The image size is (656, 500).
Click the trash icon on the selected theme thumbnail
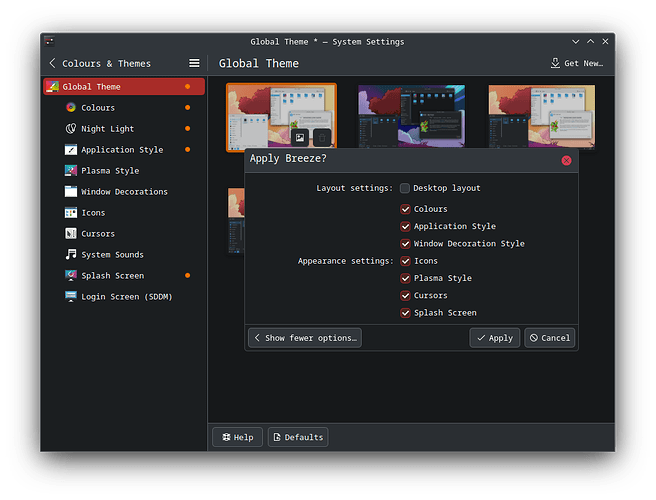322,137
